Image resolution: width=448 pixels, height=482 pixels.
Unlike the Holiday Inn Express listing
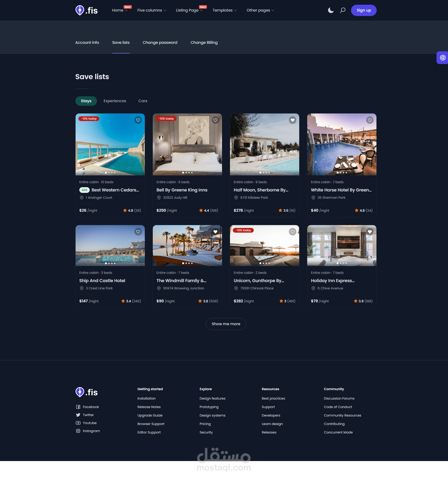(370, 232)
